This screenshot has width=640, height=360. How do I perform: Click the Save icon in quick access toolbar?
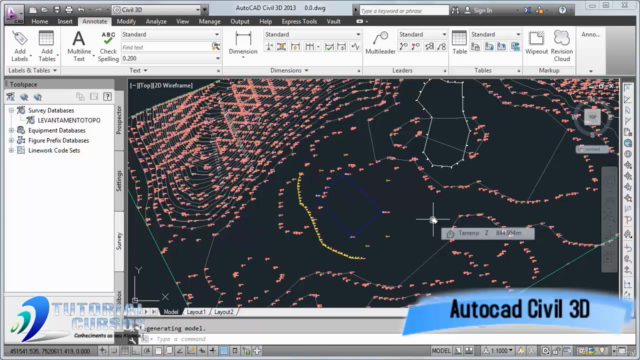[x=57, y=10]
